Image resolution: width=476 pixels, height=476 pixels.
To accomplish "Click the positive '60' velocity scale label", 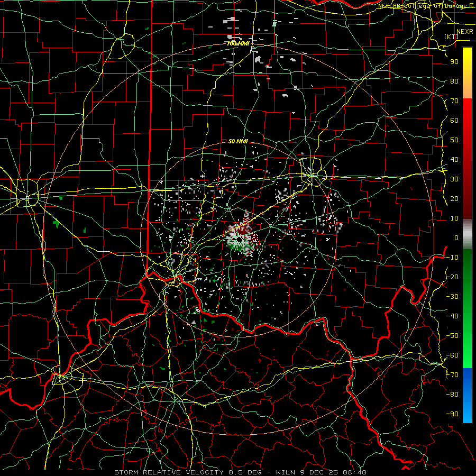I will pos(454,121).
